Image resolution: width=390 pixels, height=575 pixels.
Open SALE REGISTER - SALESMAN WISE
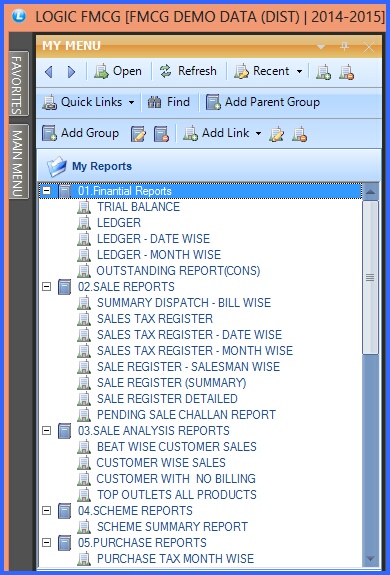pyautogui.click(x=188, y=367)
